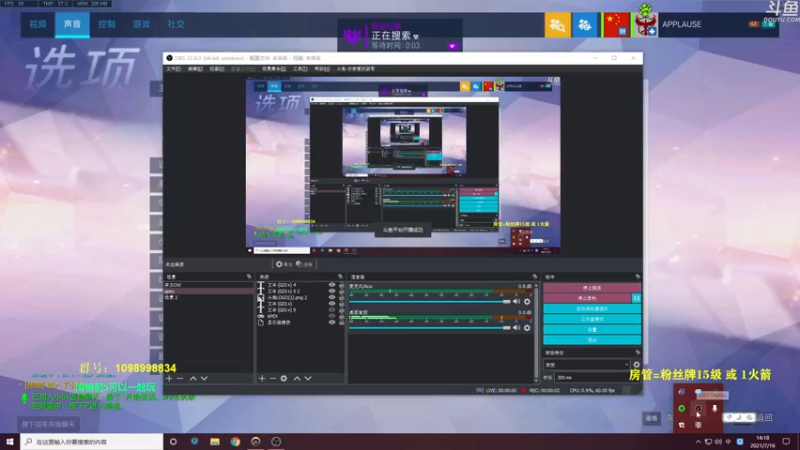
Task: Open 场景集合 menu in OBS
Action: 274,69
